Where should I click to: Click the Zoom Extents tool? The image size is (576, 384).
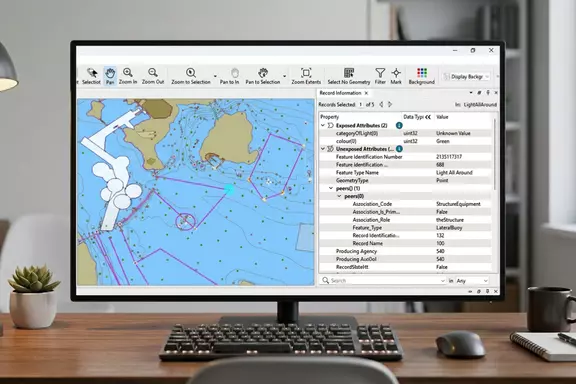pos(306,76)
